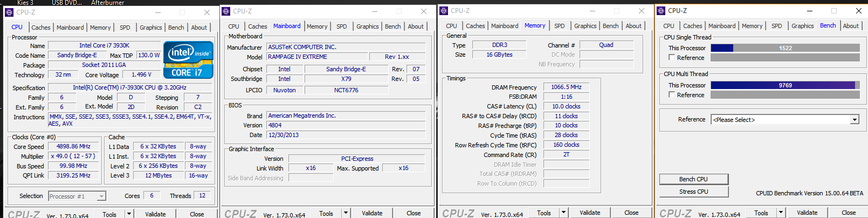Click CPU-Z title icon in the Motherboard window
This screenshot has height=218, width=868.
point(226,11)
